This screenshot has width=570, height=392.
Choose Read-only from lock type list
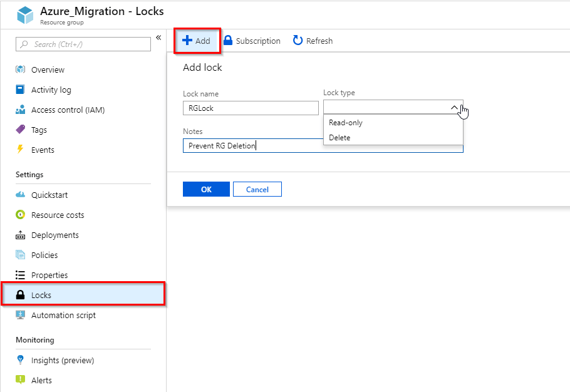pos(346,123)
